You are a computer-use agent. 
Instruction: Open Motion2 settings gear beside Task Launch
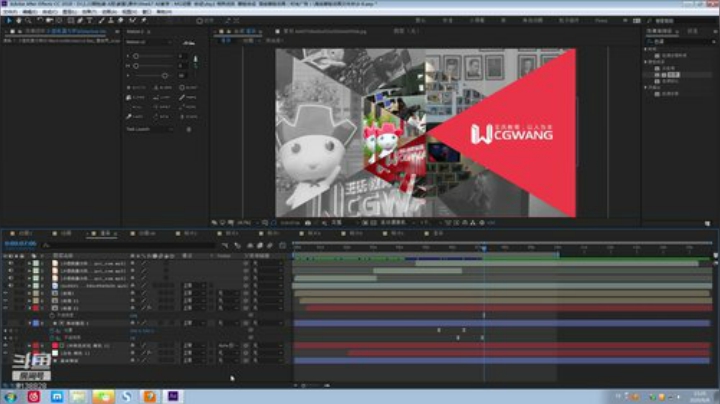tap(189, 129)
